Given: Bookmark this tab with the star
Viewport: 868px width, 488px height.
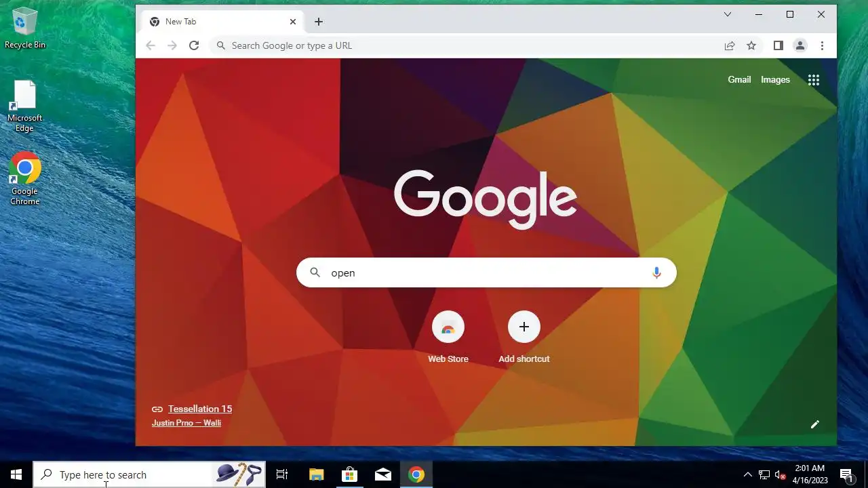Looking at the screenshot, I should pyautogui.click(x=751, y=45).
